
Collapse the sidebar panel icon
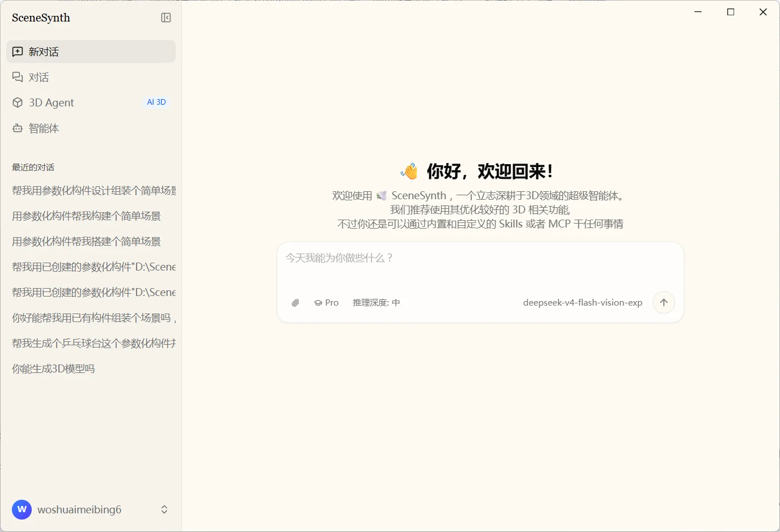click(x=166, y=18)
